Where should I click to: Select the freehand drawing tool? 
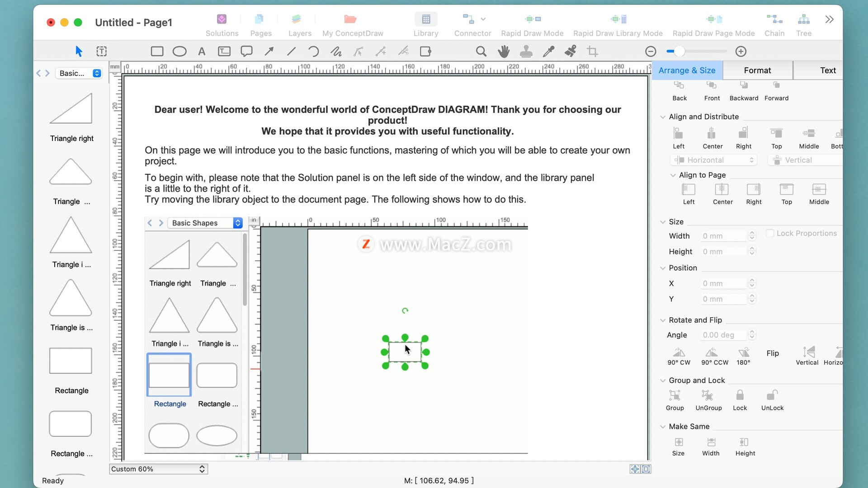336,52
